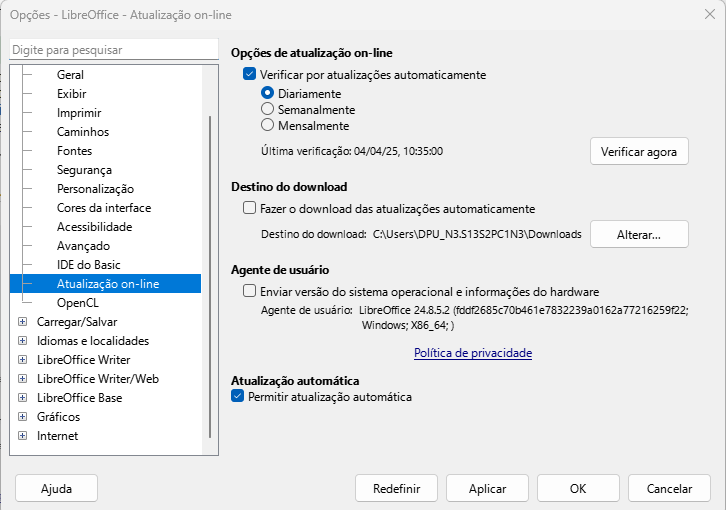This screenshot has height=510, width=726.
Task: Open the Fontes options page
Action: coord(75,151)
